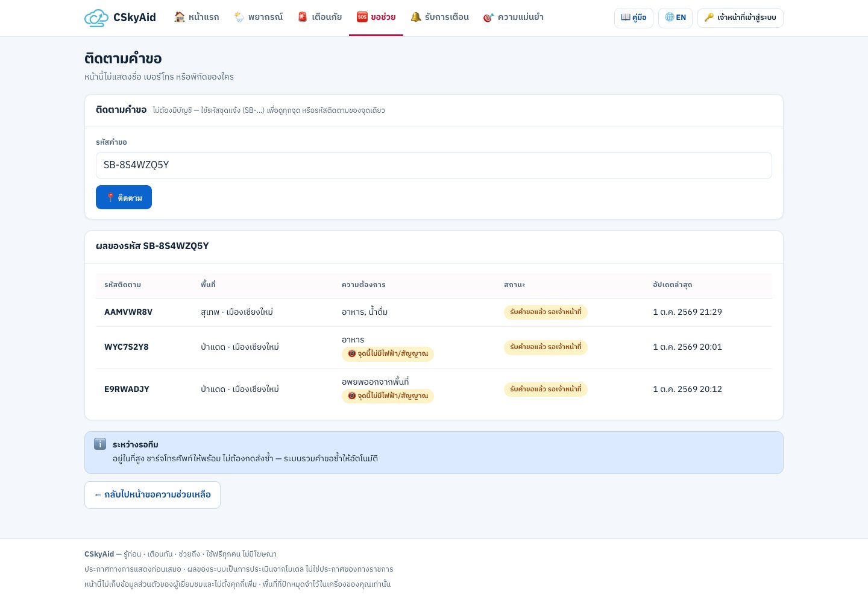Click the siren icon beside เตือนภัย

coord(303,17)
